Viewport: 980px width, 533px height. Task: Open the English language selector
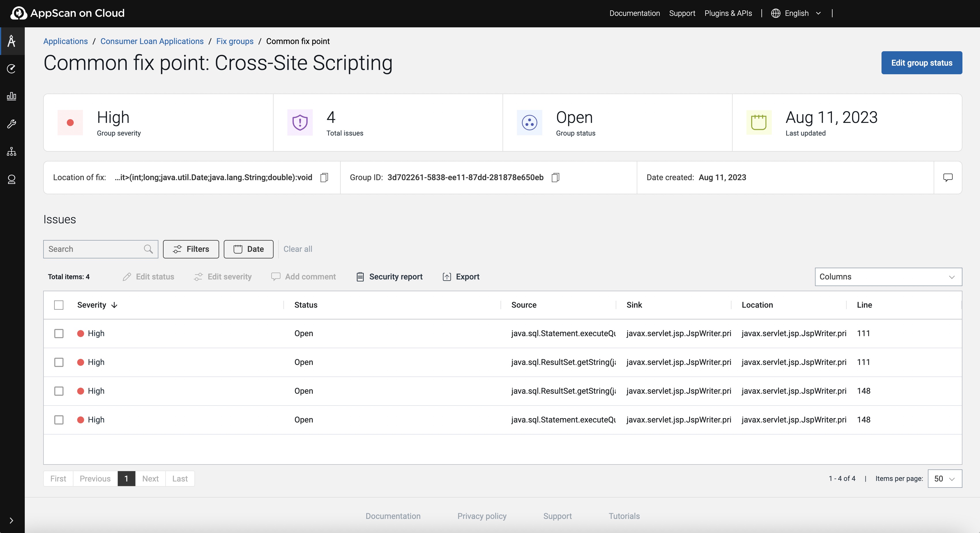point(796,13)
